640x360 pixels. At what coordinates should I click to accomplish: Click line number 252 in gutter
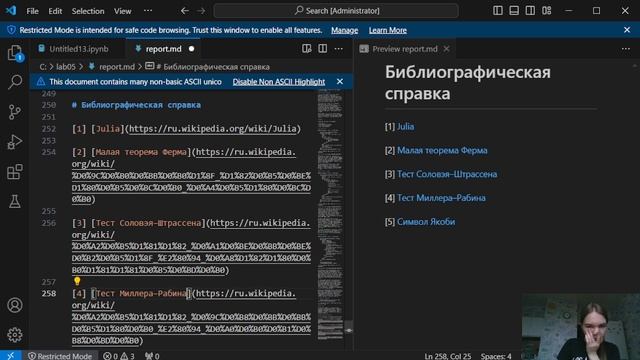49,129
